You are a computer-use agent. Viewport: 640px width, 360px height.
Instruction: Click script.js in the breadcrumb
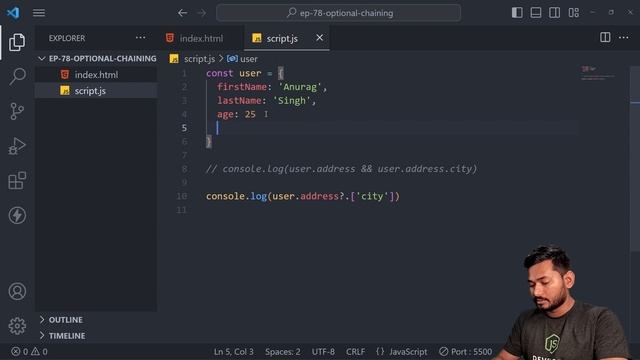pyautogui.click(x=199, y=59)
